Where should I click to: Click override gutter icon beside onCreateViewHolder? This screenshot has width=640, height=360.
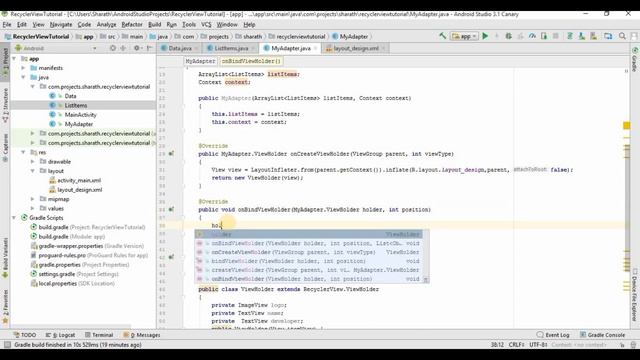click(171, 154)
